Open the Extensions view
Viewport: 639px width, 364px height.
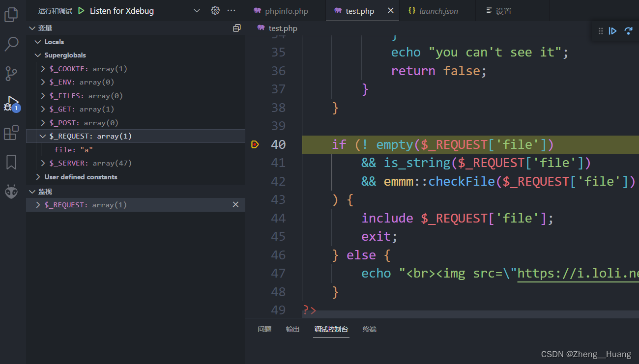(11, 133)
